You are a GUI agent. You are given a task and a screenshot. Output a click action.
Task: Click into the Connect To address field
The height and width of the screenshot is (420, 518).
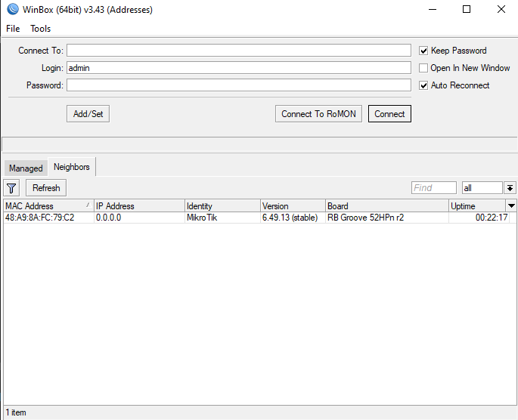tap(238, 51)
